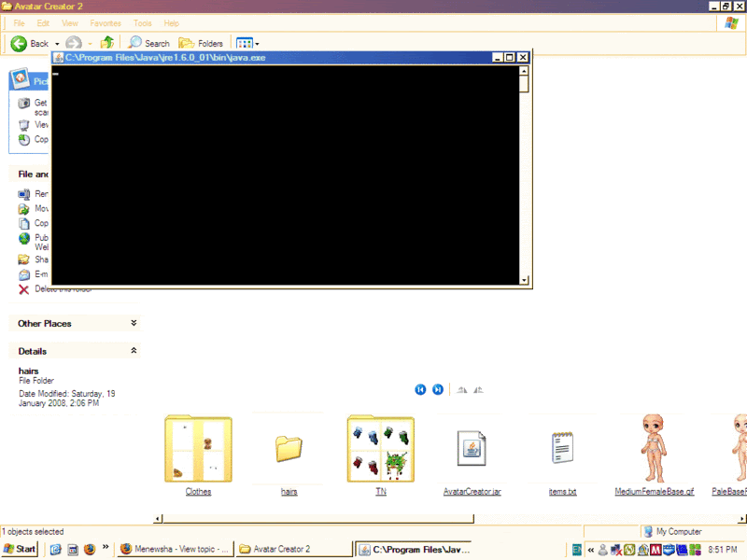Viewport: 747px width, 560px height.
Task: Open Search in the Explorer toolbar
Action: tap(149, 43)
